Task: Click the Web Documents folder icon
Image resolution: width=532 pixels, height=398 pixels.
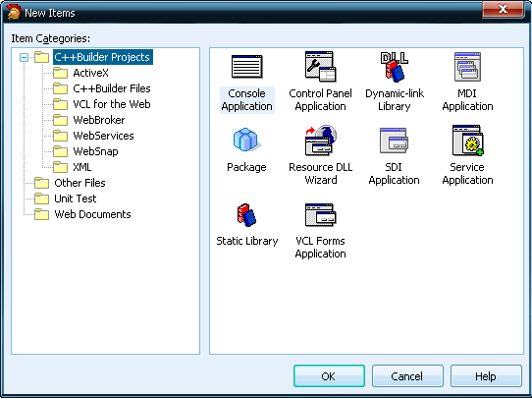Action: [x=42, y=214]
